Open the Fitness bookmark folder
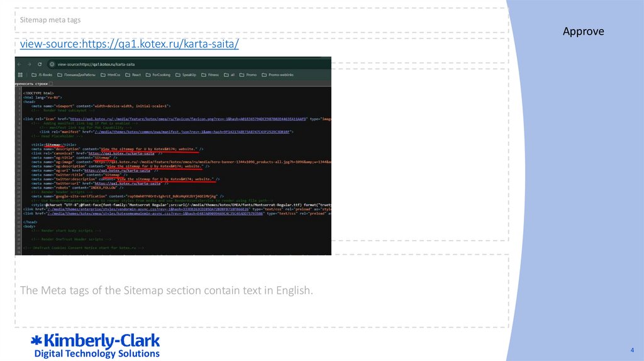This screenshot has height=361, width=644. click(210, 75)
